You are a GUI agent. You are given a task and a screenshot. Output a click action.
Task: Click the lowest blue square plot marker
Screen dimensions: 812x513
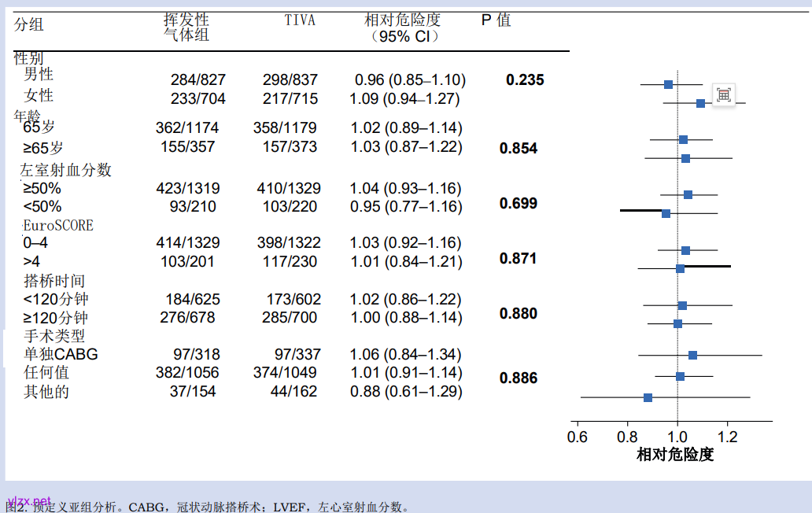648,397
